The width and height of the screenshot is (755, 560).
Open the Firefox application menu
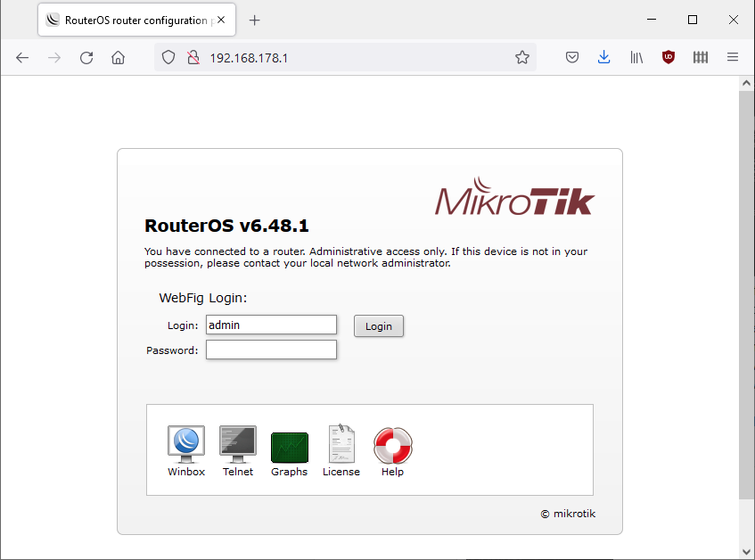tap(733, 57)
